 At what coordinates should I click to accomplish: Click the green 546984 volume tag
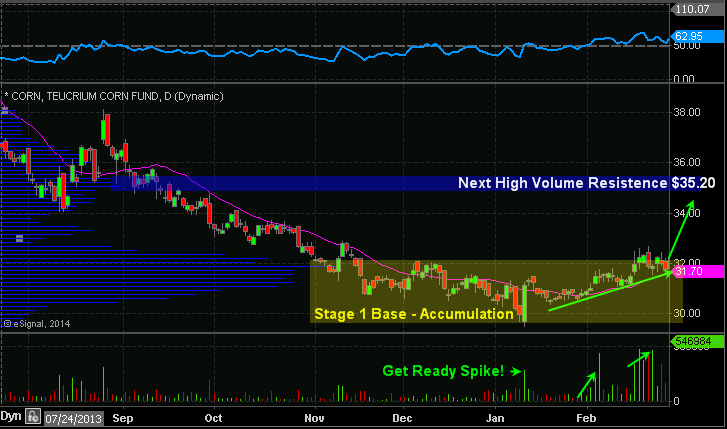click(x=698, y=342)
